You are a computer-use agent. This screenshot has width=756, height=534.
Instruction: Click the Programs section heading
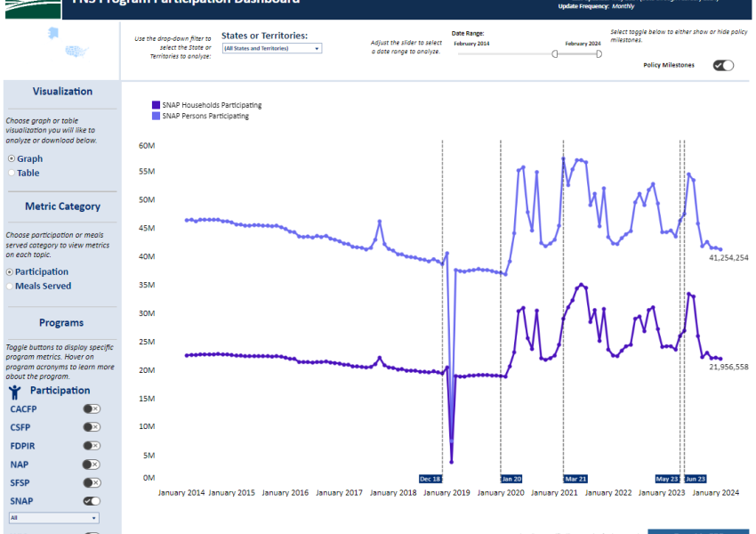click(x=61, y=323)
